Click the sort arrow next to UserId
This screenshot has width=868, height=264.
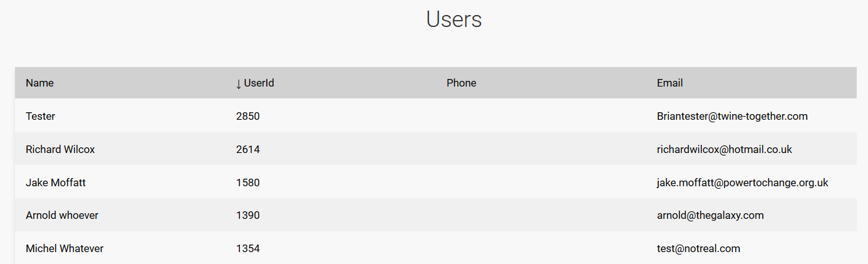click(239, 83)
